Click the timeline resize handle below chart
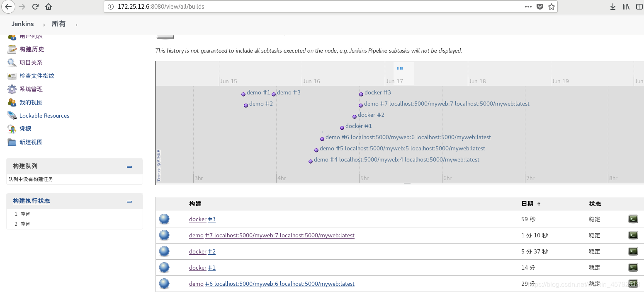The width and height of the screenshot is (644, 292). [407, 183]
